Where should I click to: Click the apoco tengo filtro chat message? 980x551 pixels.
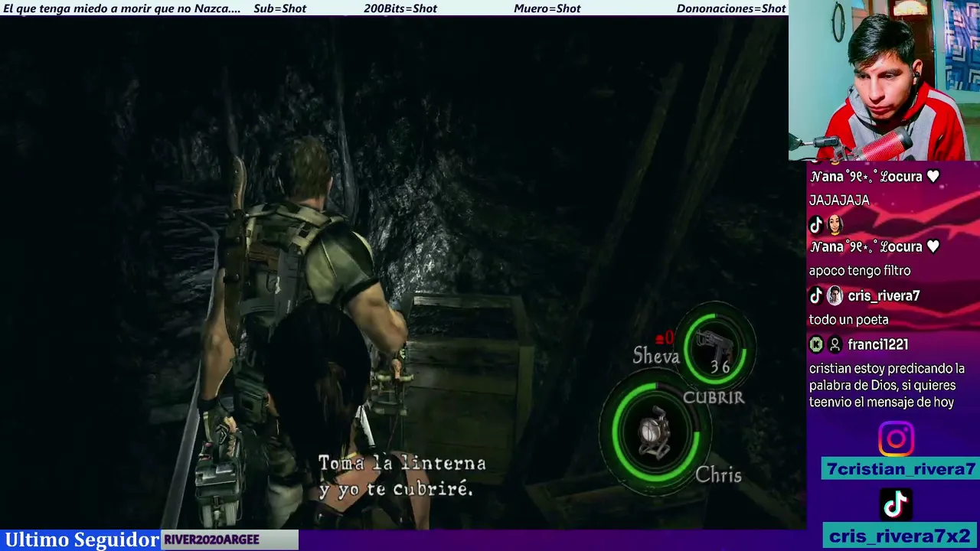tap(860, 271)
